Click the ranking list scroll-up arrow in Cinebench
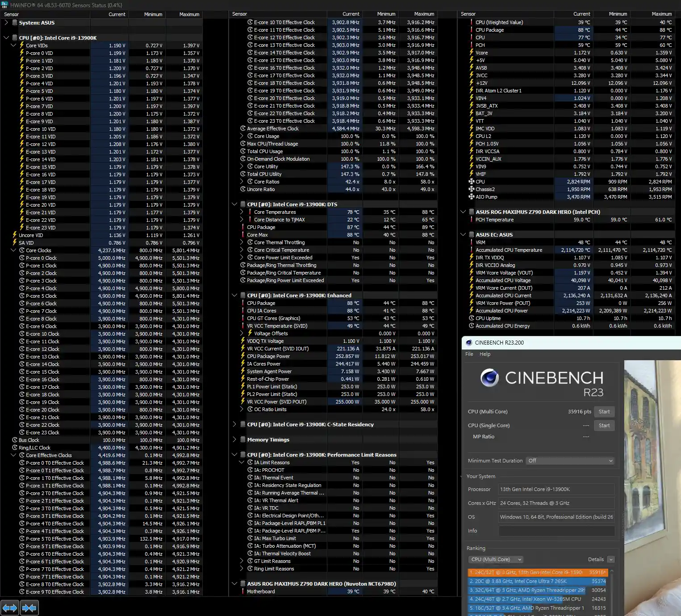 point(612,571)
